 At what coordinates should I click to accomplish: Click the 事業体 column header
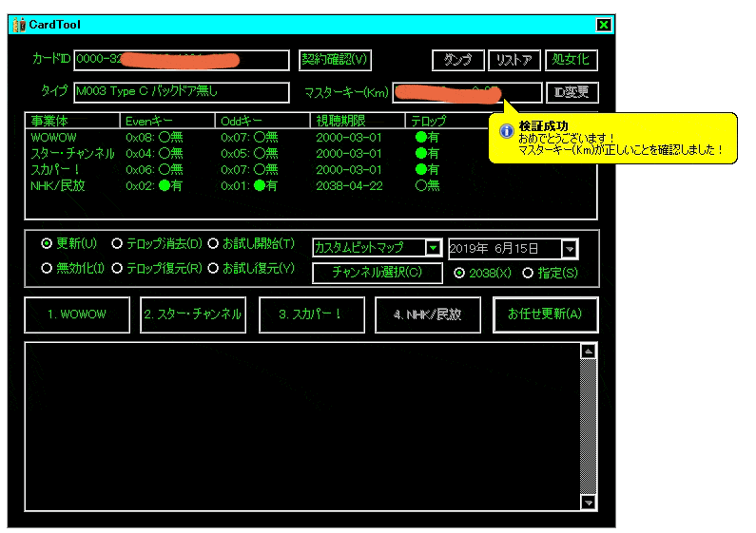(72, 121)
